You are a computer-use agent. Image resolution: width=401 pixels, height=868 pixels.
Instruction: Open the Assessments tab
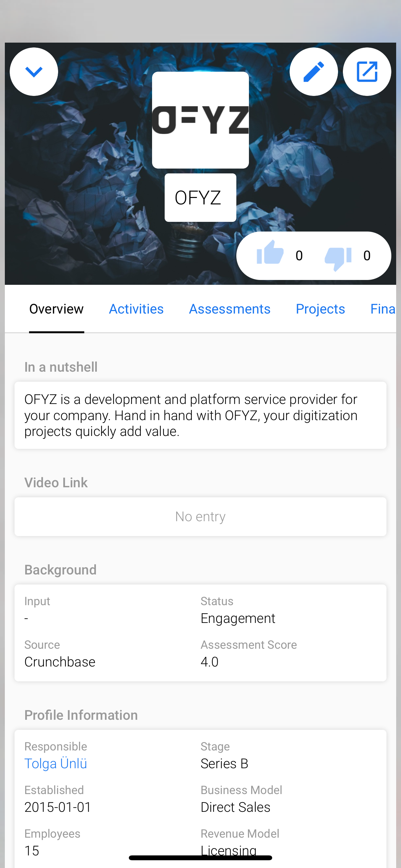230,309
